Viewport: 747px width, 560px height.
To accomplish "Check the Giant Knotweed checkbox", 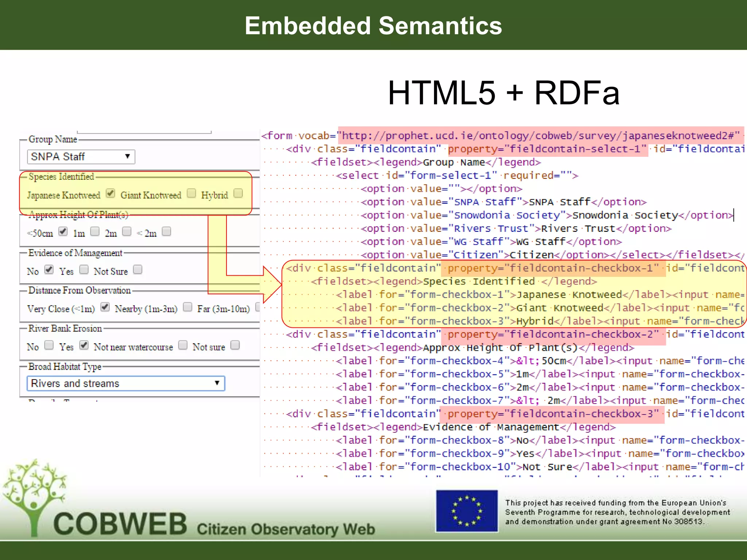I will click(x=191, y=193).
